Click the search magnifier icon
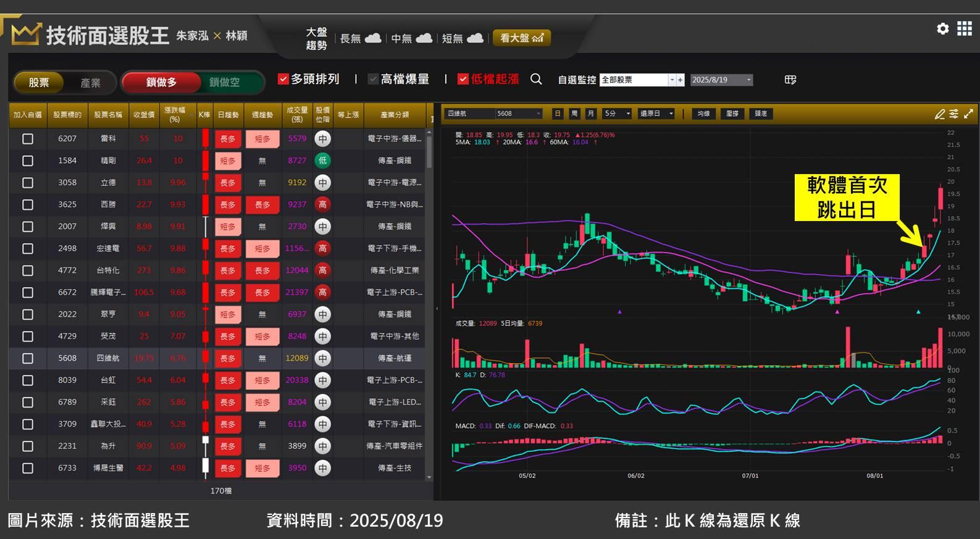The width and height of the screenshot is (980, 539). pyautogui.click(x=536, y=79)
